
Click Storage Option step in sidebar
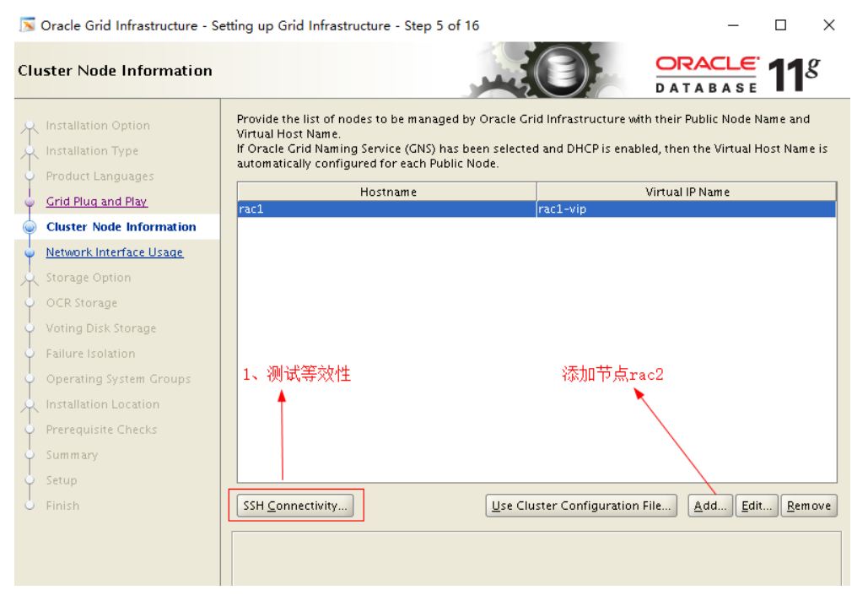point(89,278)
